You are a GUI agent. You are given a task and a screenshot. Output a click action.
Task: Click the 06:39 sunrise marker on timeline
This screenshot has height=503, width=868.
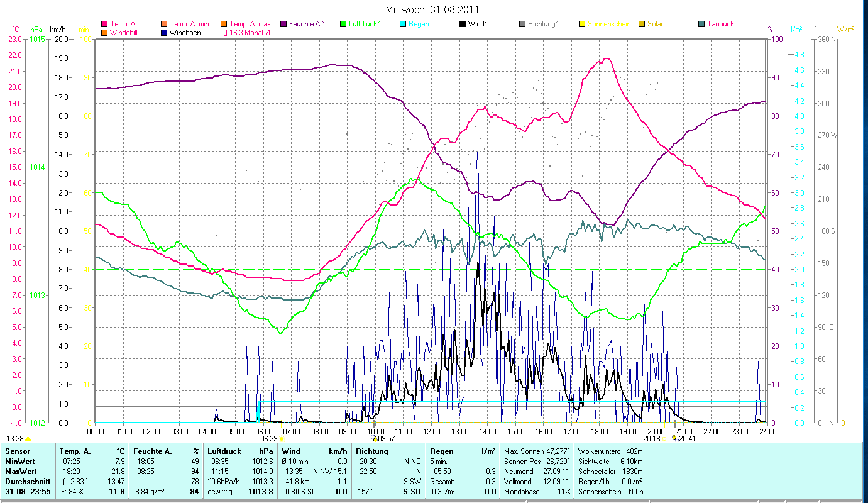click(x=269, y=439)
